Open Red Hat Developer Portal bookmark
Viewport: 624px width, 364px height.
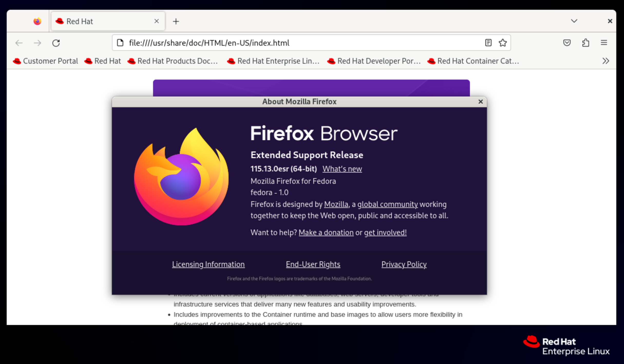pos(374,61)
